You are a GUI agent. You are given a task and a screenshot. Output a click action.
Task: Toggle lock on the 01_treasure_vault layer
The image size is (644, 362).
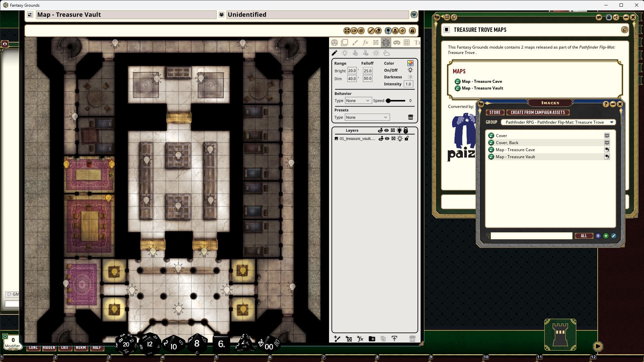pyautogui.click(x=407, y=138)
